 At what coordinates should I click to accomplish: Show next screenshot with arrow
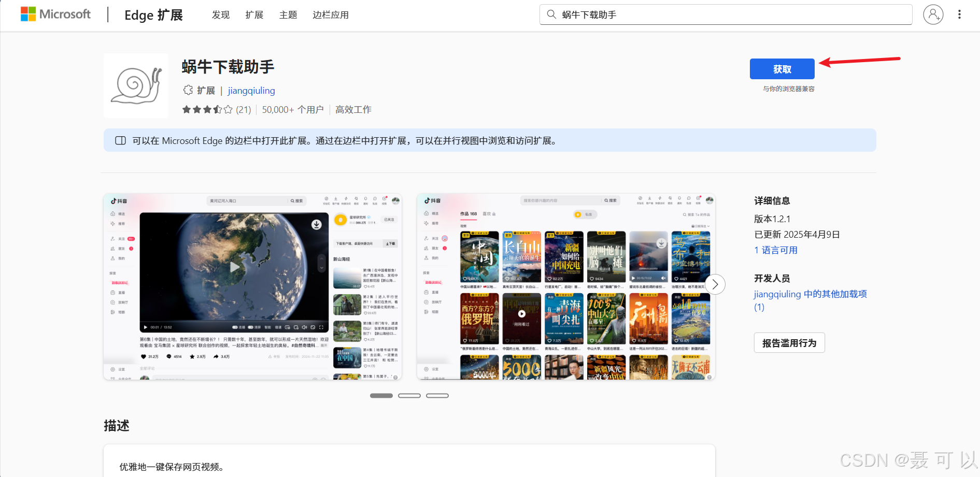coord(715,284)
